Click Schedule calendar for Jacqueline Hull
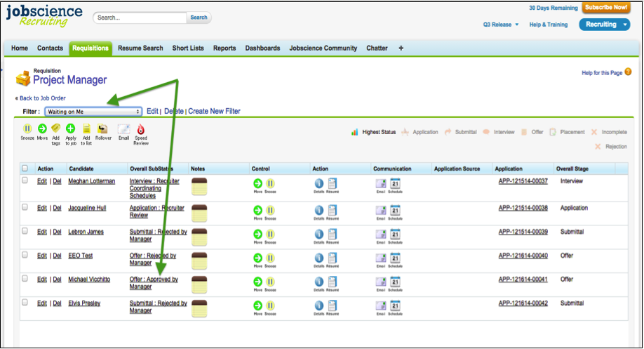 (x=395, y=211)
